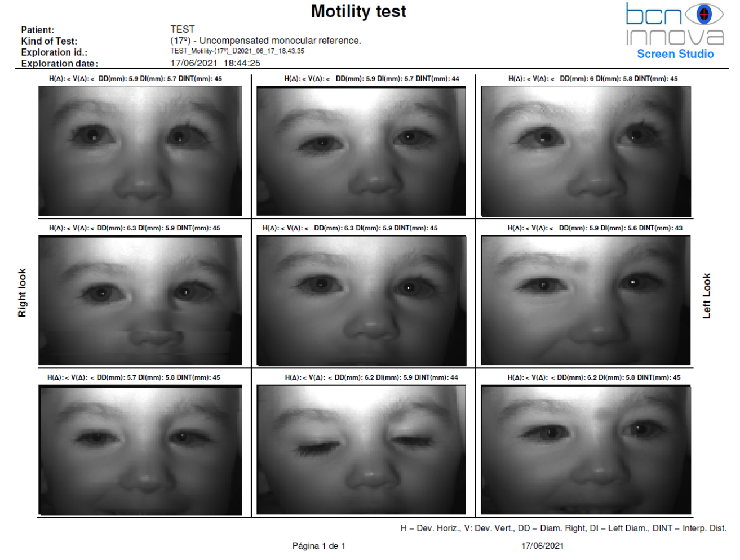Viewport: 740px width, 560px height.
Task: Click the Motility test title
Action: [x=358, y=11]
